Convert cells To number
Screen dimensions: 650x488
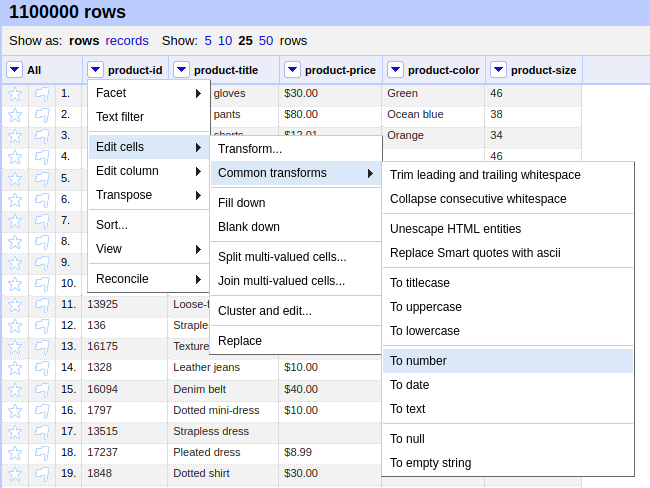pos(508,361)
